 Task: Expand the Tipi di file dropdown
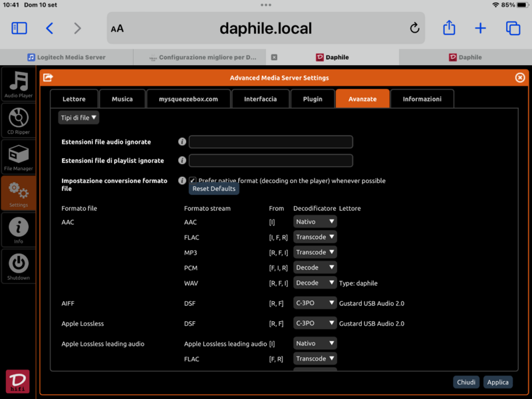pyautogui.click(x=79, y=118)
